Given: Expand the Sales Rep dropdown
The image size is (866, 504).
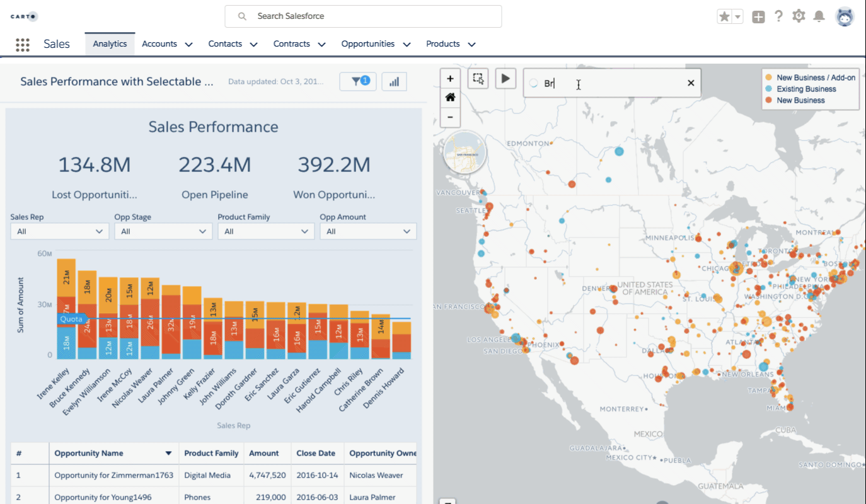Looking at the screenshot, I should (59, 231).
